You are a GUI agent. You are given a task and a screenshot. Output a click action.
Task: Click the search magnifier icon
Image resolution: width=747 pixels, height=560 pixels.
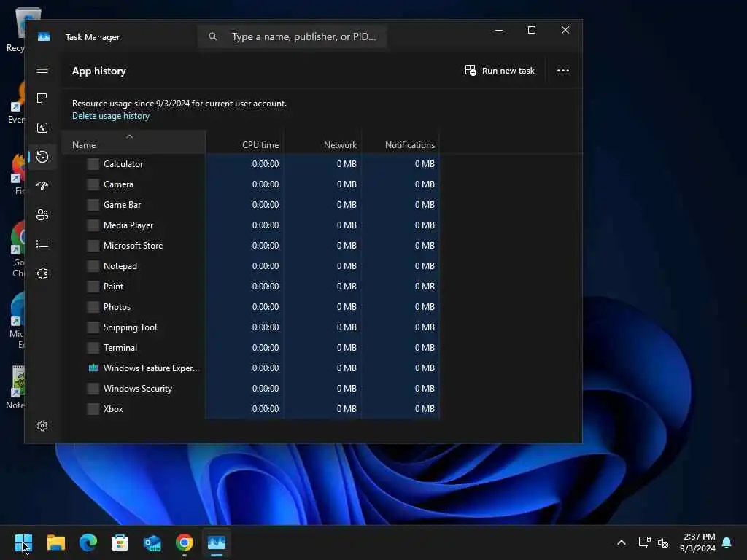(x=213, y=36)
